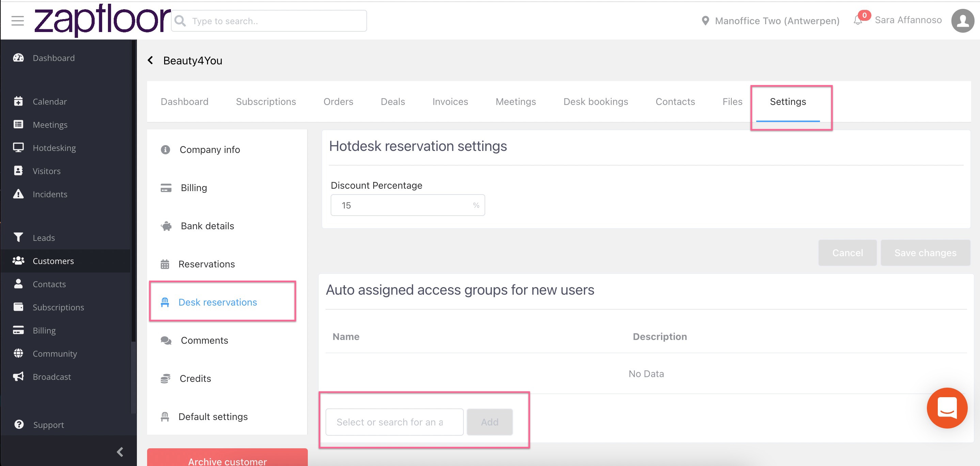Viewport: 980px width, 466px height.
Task: Switch to the Invoices tab
Action: coord(450,102)
